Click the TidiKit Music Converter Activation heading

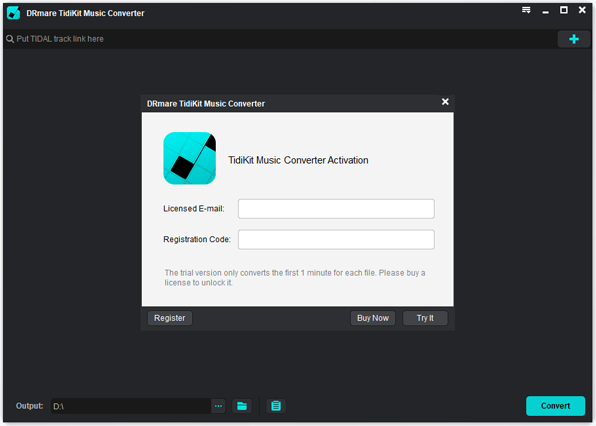(x=298, y=160)
